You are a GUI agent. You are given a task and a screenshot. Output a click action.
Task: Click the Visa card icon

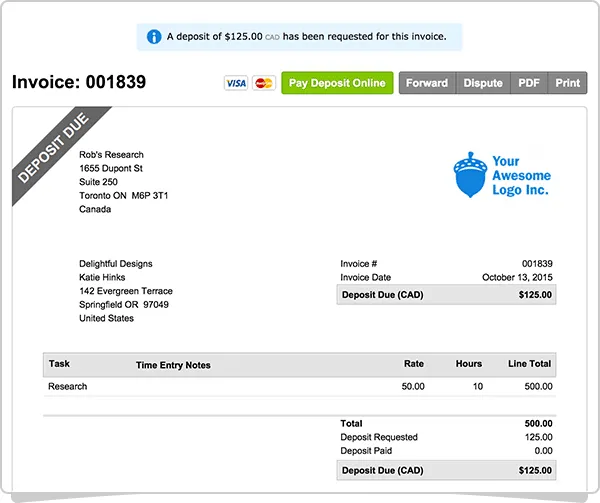click(236, 83)
